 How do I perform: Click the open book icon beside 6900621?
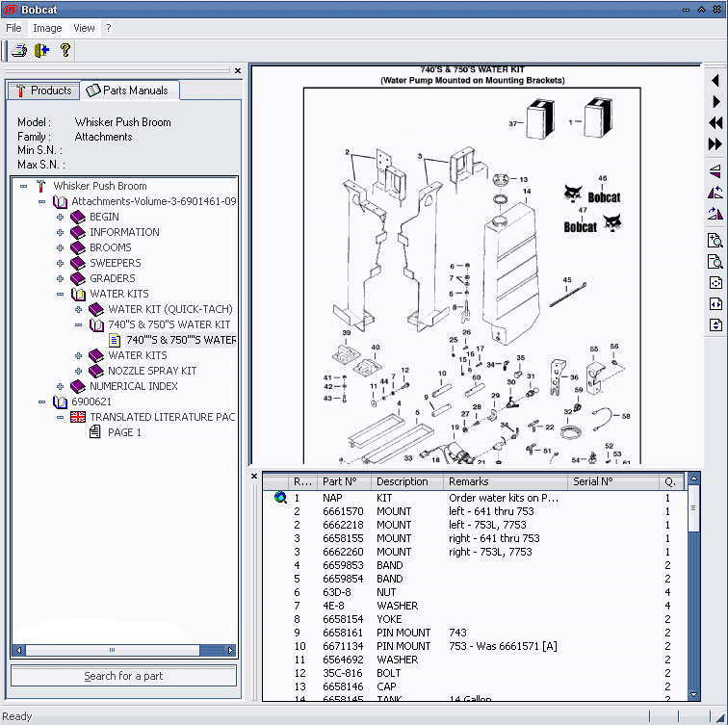[x=60, y=401]
